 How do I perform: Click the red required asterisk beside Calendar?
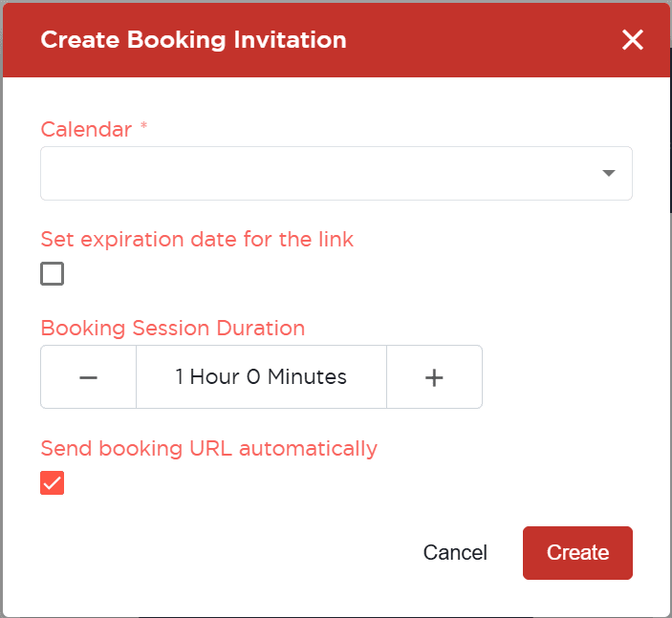[x=144, y=125]
